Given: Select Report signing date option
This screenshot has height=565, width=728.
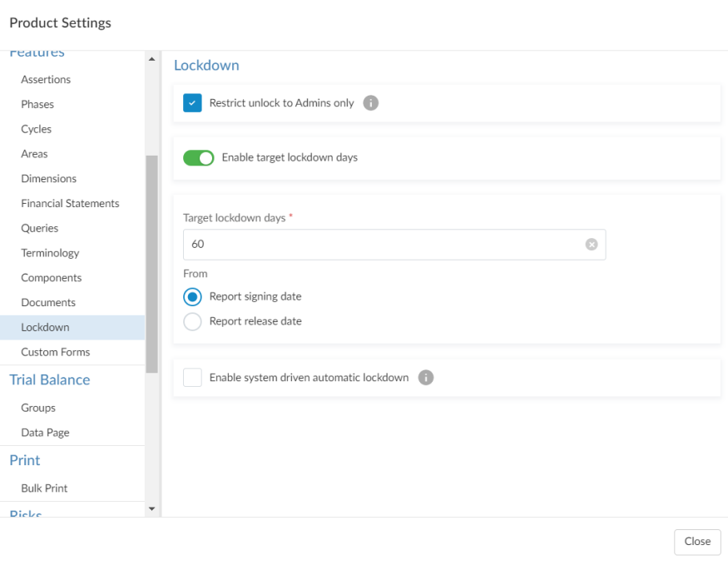Looking at the screenshot, I should (x=192, y=296).
